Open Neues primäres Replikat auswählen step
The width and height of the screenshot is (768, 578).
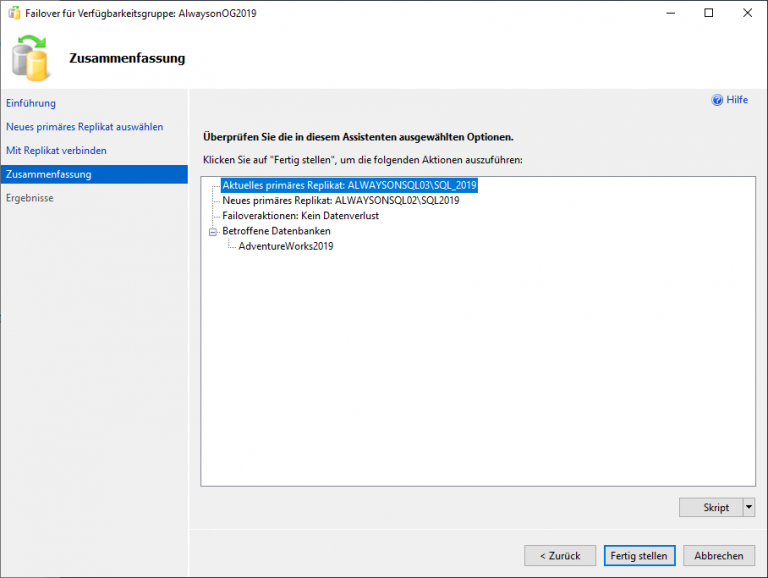click(x=85, y=127)
